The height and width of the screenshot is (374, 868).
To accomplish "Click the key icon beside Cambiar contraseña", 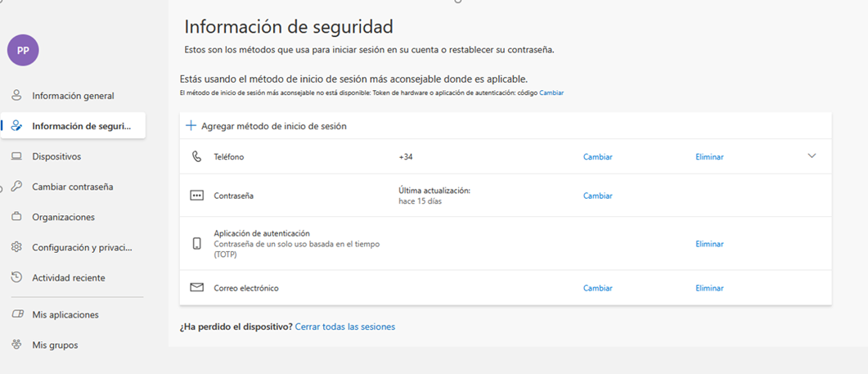I will (x=16, y=187).
